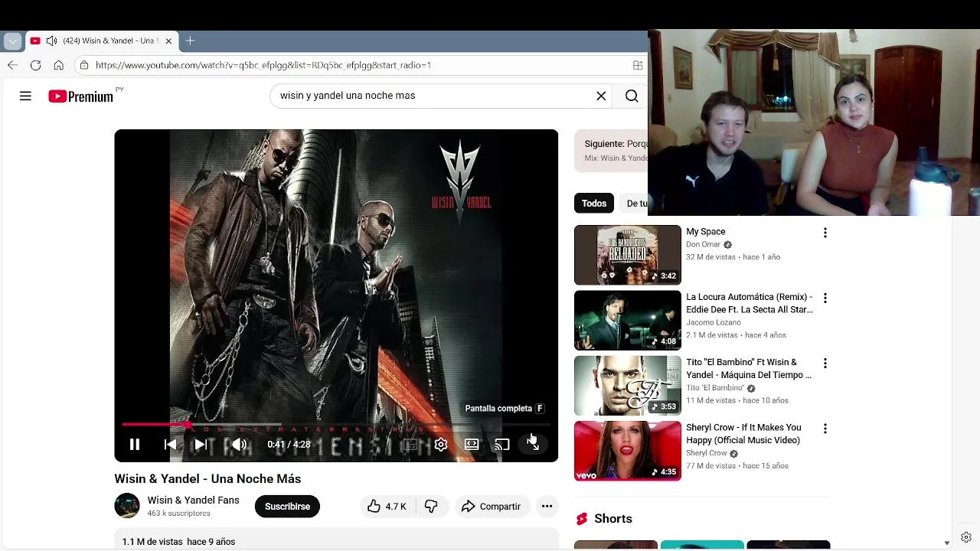Open player settings gear
The height and width of the screenshot is (551, 980).
pos(441,445)
